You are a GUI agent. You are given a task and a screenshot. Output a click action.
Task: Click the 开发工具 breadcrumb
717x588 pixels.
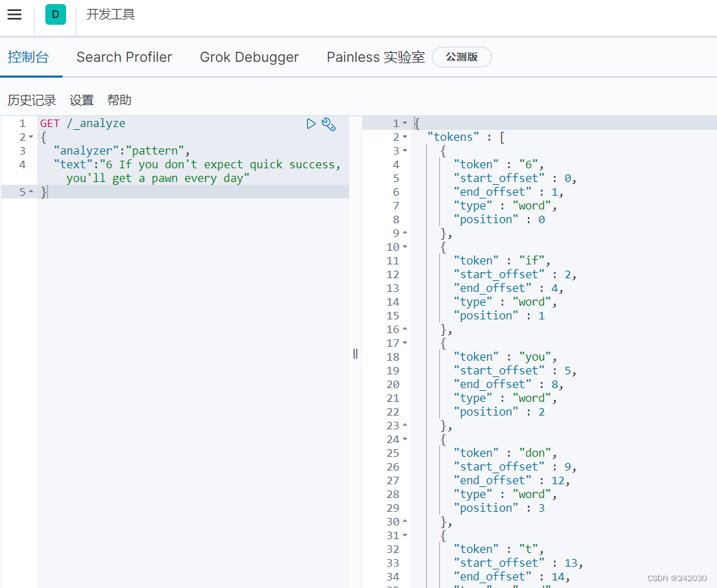pyautogui.click(x=111, y=14)
